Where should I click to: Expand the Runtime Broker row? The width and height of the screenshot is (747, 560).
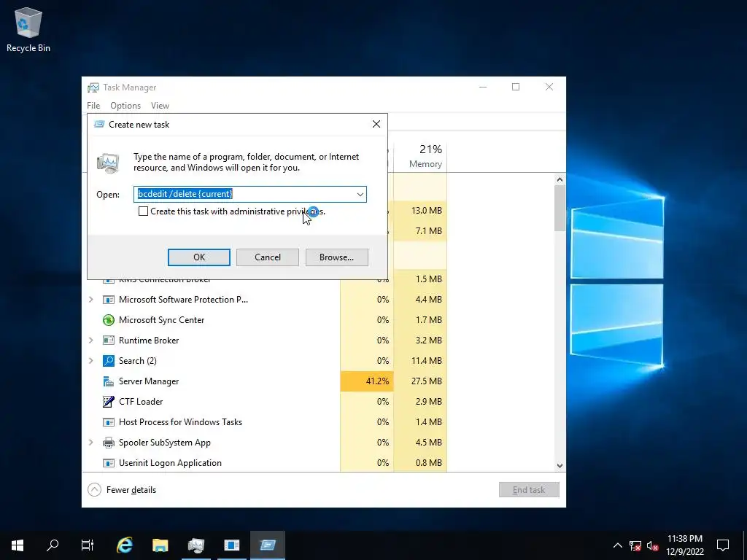point(91,341)
